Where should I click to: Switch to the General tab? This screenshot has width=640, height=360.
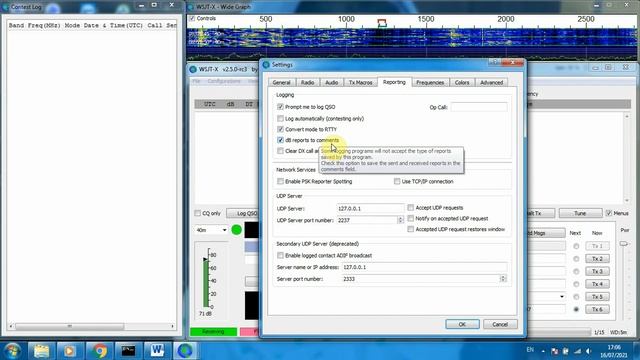click(281, 82)
